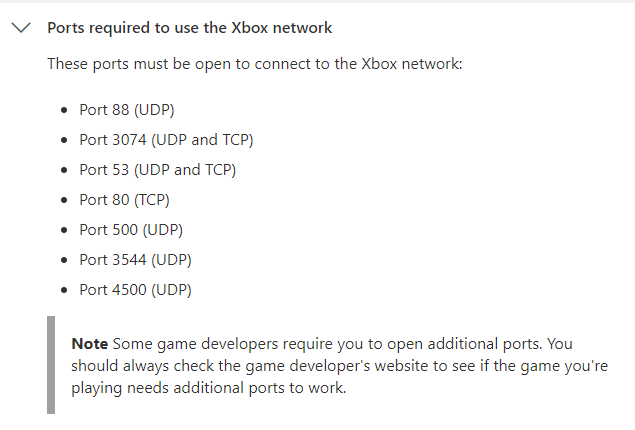
Task: Click the 'These ports must be open' intro sentence
Action: click(x=254, y=64)
